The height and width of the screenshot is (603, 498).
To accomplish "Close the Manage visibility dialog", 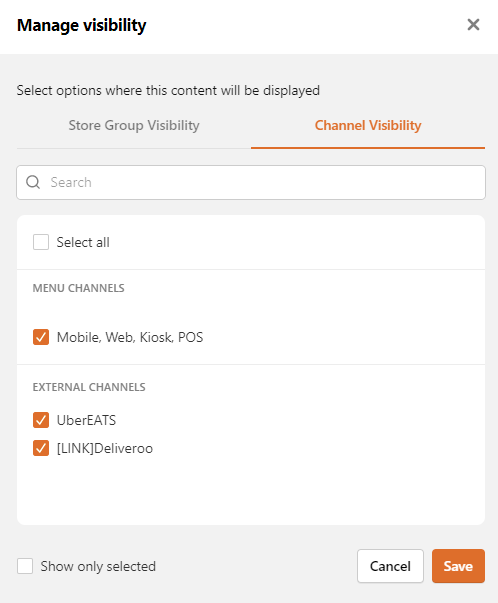I will click(473, 25).
